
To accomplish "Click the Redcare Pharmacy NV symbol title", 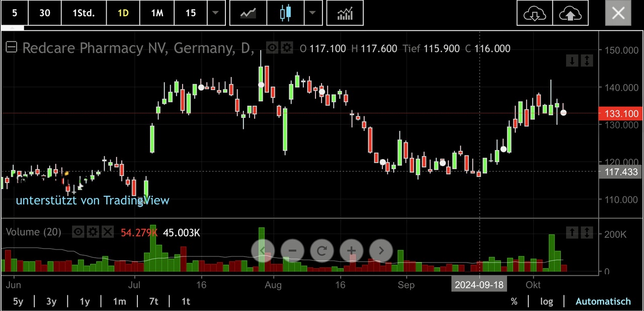I will pyautogui.click(x=138, y=48).
